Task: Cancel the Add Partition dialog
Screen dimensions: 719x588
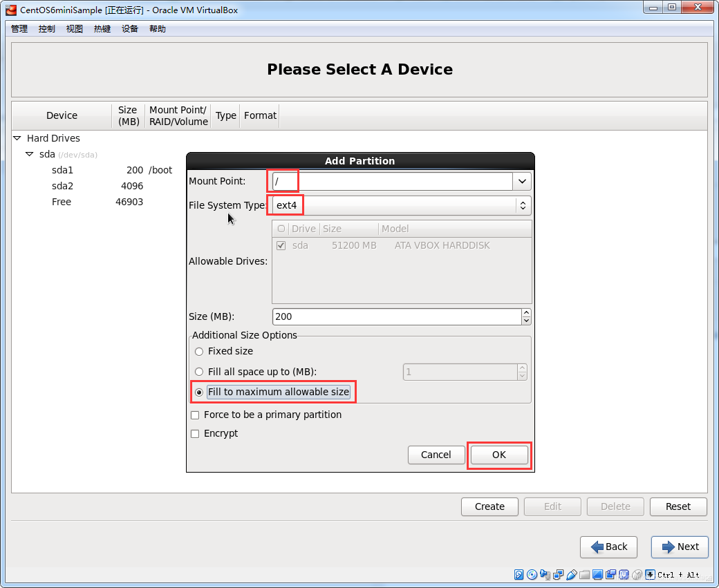Action: click(436, 455)
